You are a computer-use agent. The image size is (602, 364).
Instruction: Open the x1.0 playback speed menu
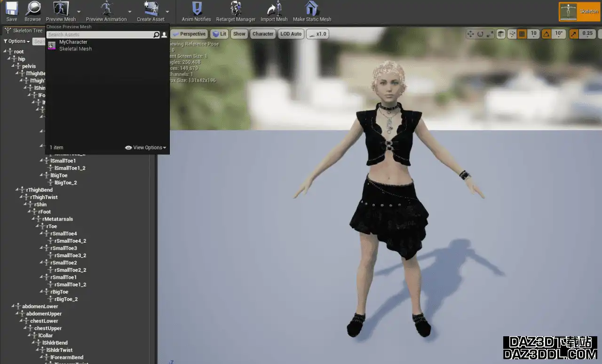pyautogui.click(x=318, y=34)
